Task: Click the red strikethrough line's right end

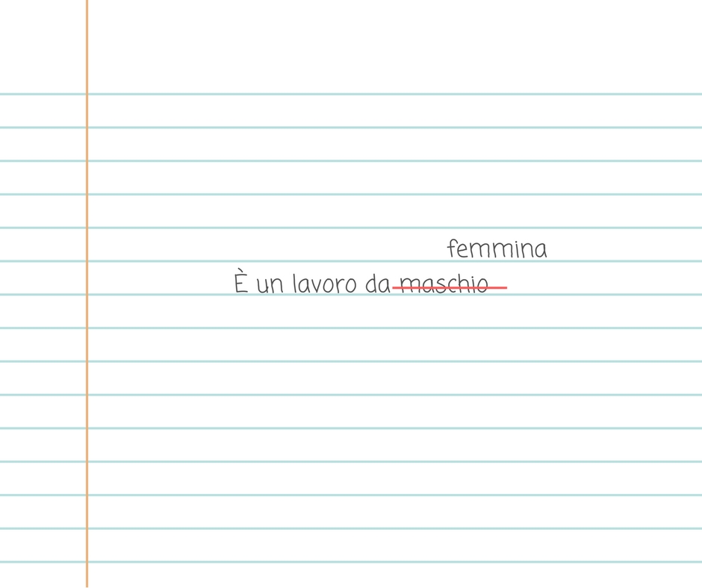Action: [x=505, y=288]
